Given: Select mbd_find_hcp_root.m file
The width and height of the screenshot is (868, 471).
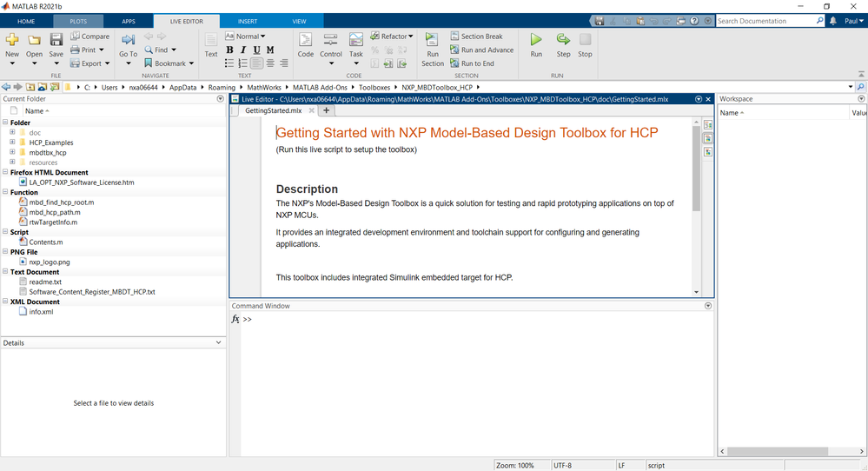Looking at the screenshot, I should (62, 202).
